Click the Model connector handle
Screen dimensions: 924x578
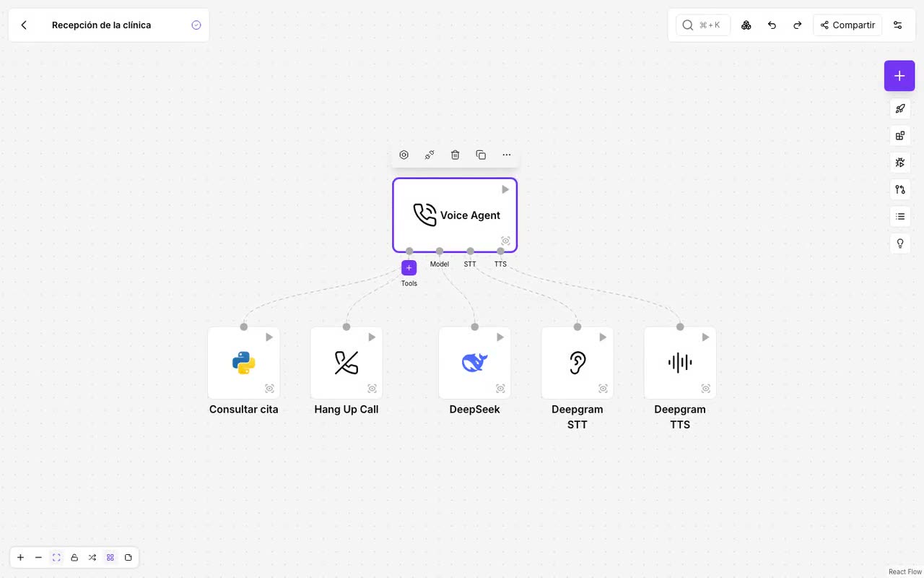coord(440,251)
